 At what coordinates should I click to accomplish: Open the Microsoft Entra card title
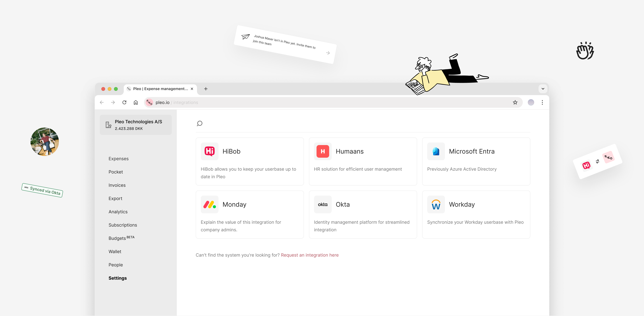471,151
